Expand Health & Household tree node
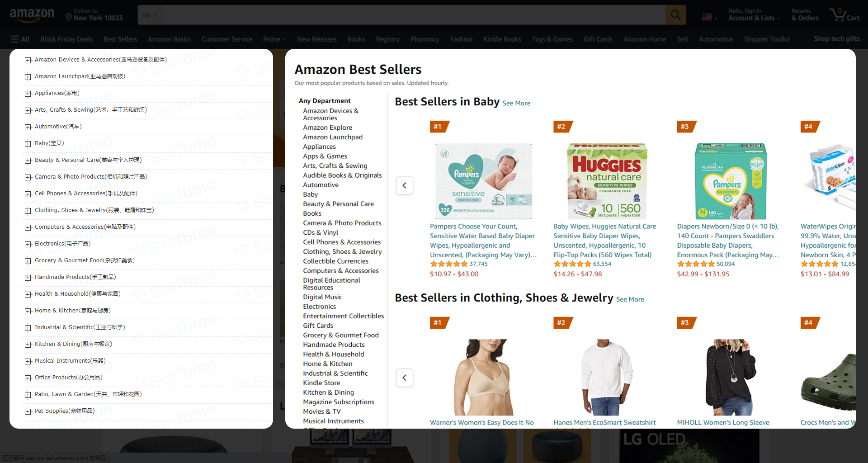 (x=28, y=294)
